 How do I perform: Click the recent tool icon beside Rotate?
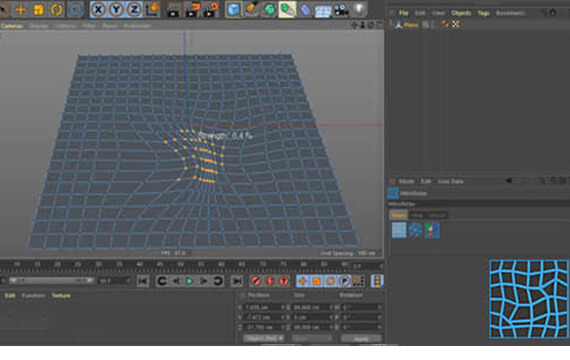click(75, 10)
